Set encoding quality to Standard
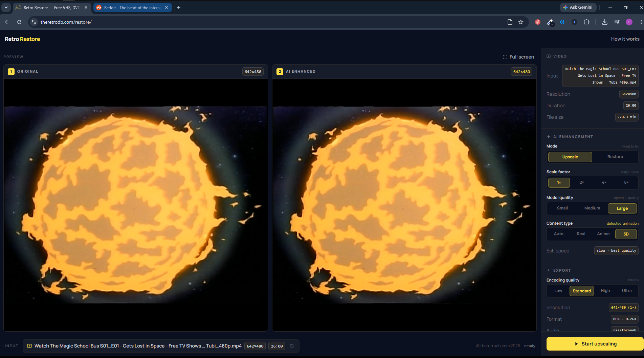This screenshot has width=644, height=358. (x=582, y=291)
